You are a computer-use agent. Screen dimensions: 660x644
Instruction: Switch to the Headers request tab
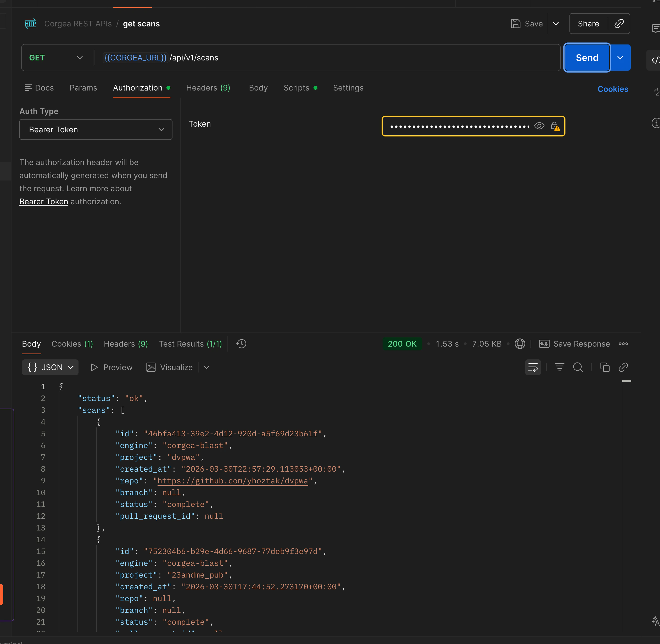pyautogui.click(x=208, y=88)
